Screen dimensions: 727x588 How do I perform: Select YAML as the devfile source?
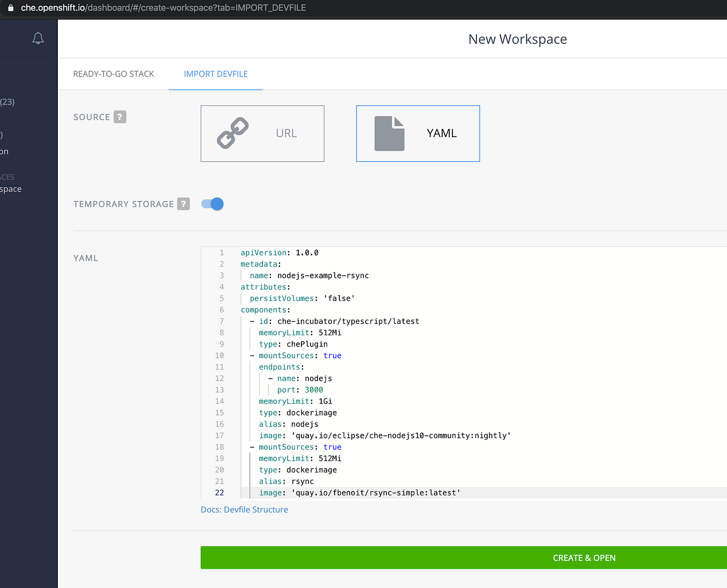click(418, 133)
